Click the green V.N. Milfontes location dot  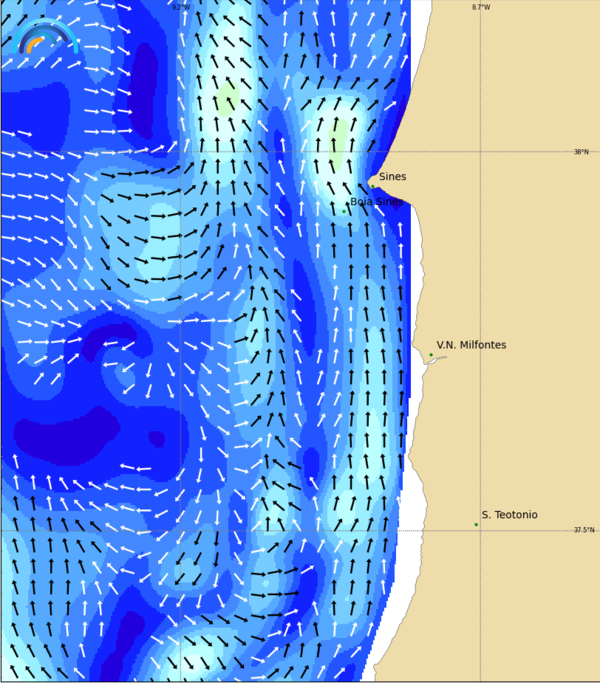click(431, 355)
